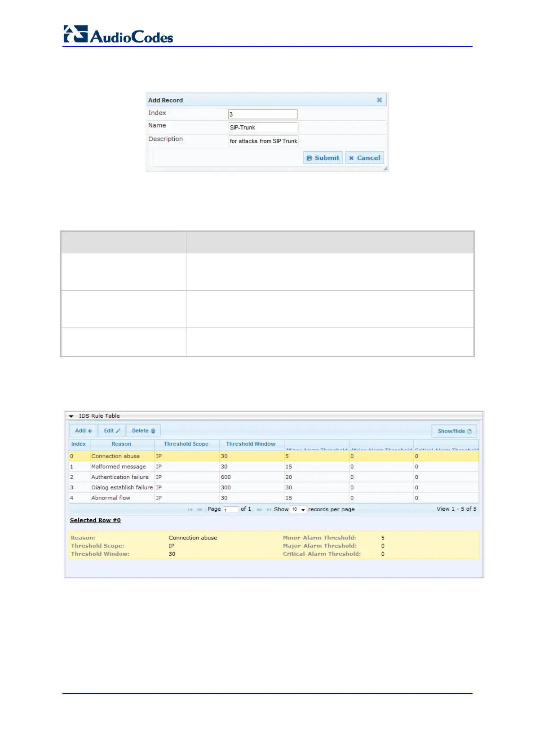Screen dimensions: 535x756
Task: Click the minor alarm value 20 cell
Action: [x=316, y=477]
